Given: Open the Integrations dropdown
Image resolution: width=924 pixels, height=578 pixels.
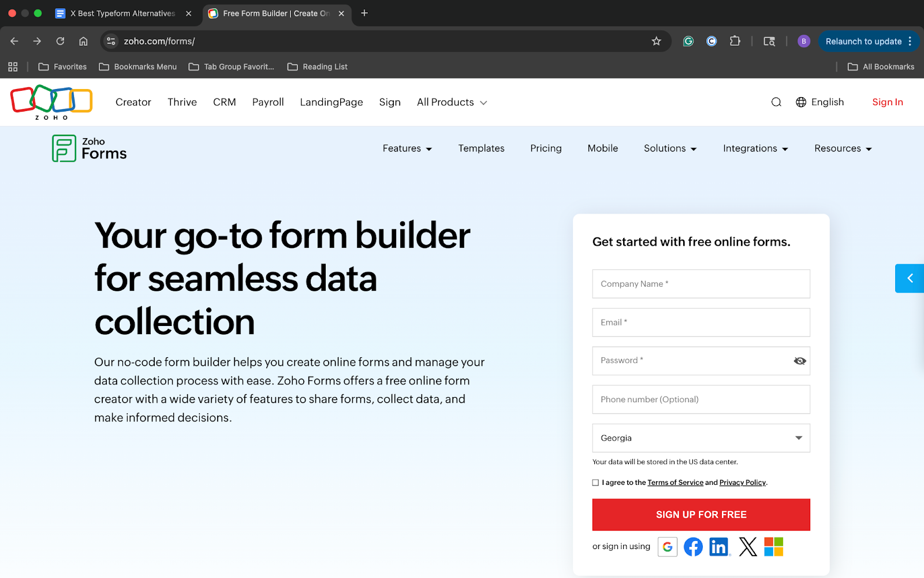Looking at the screenshot, I should point(755,149).
